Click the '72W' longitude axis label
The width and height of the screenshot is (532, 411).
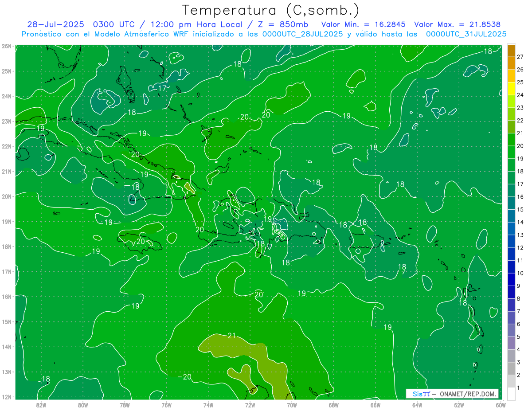pyautogui.click(x=250, y=404)
